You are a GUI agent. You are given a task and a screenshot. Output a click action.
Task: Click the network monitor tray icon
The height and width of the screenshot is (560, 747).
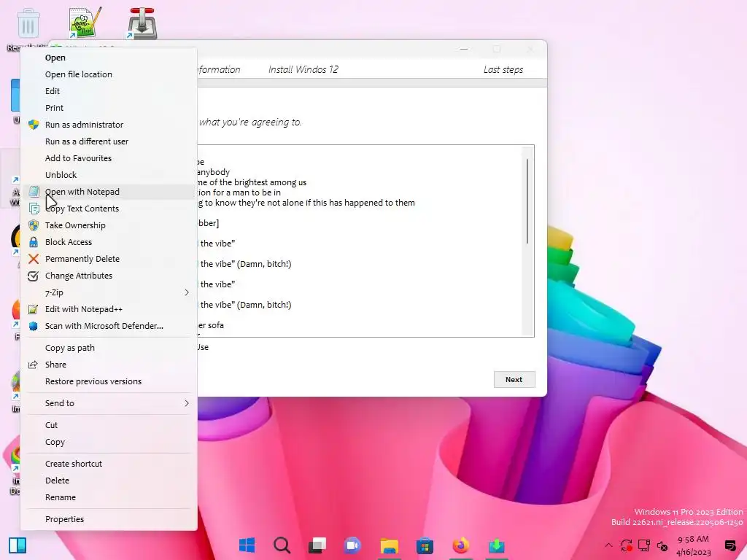pos(644,545)
